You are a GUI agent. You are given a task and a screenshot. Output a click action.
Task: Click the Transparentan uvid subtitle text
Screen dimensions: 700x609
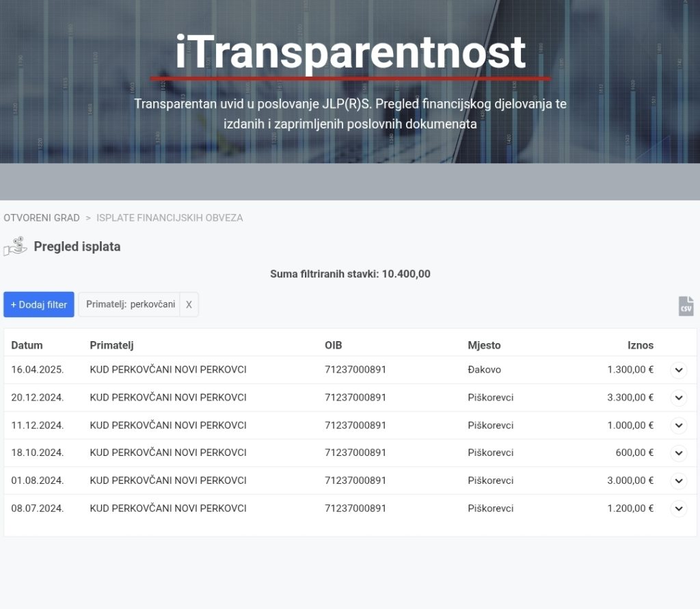351,114
